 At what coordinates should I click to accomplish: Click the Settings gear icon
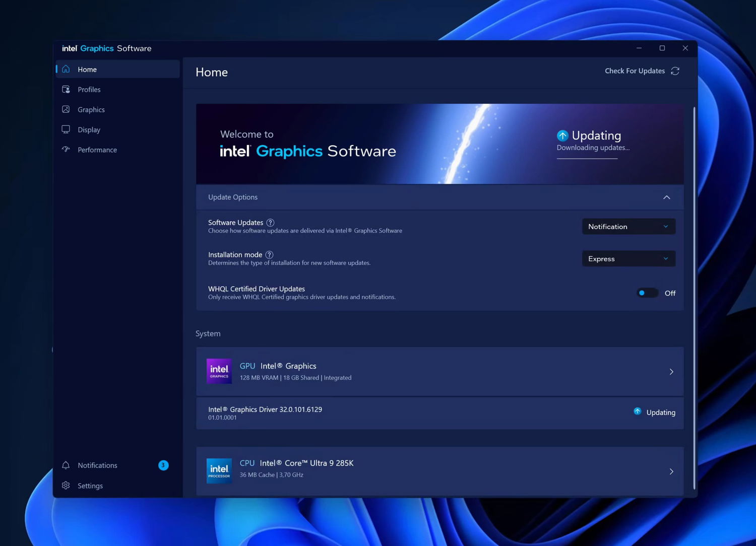pos(66,486)
